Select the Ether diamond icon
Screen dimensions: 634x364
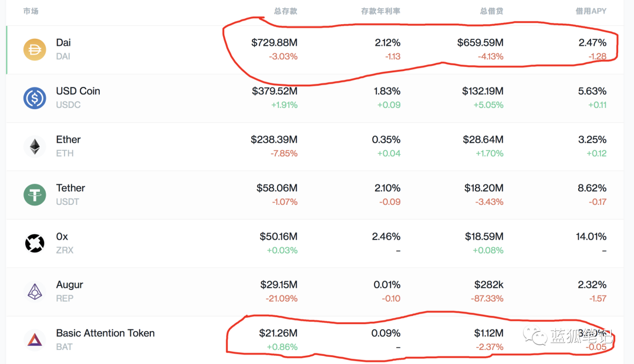coord(35,146)
